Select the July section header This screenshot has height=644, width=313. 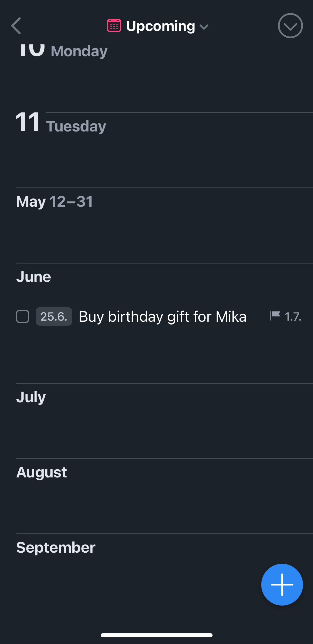coord(31,397)
